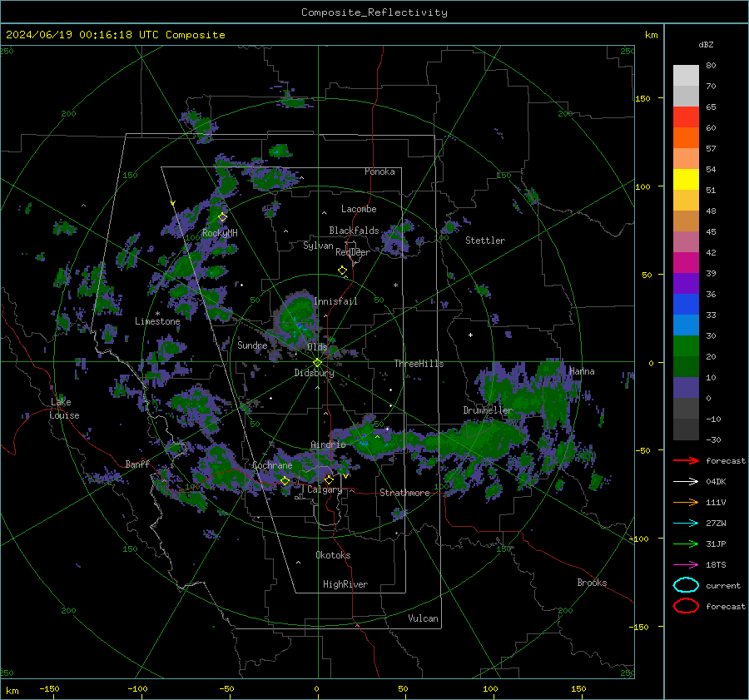Image resolution: width=749 pixels, height=700 pixels.
Task: Click the HighRiver label
Action: pos(345,584)
